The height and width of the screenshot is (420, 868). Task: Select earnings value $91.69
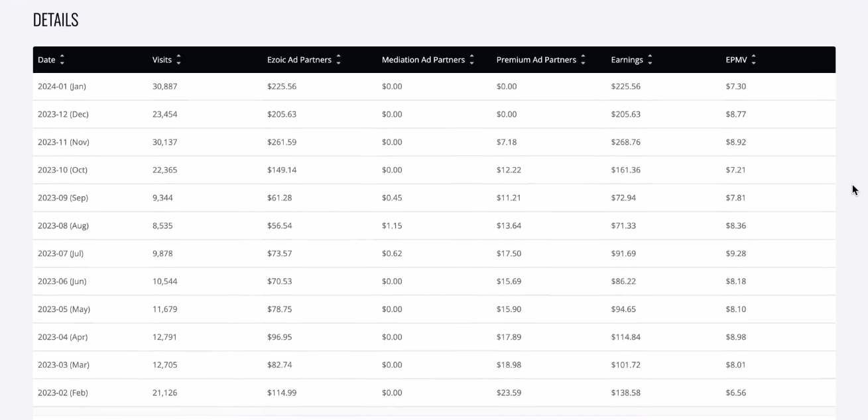click(x=624, y=253)
